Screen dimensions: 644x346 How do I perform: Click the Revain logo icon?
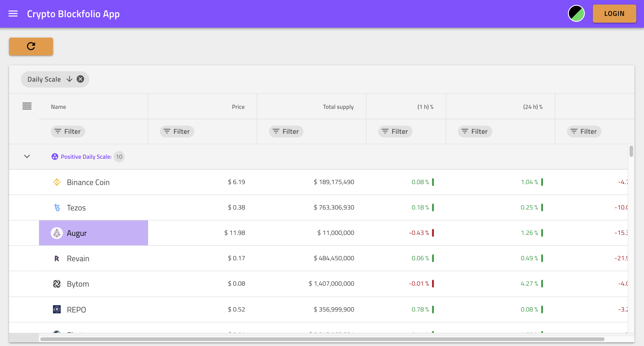point(57,258)
